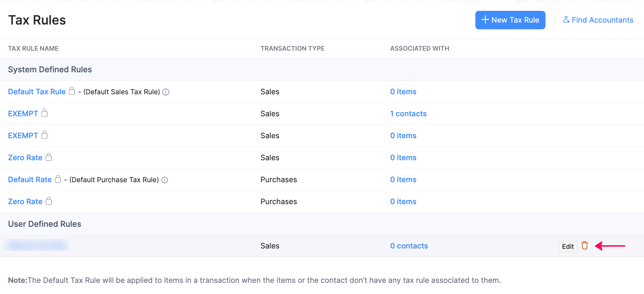Click the delete trash icon for user rule
Viewport: 644px width, 294px height.
coord(584,246)
